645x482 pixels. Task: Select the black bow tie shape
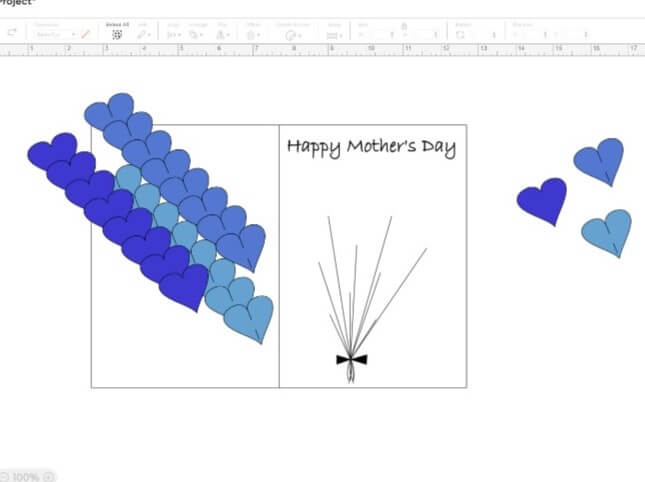point(351,360)
